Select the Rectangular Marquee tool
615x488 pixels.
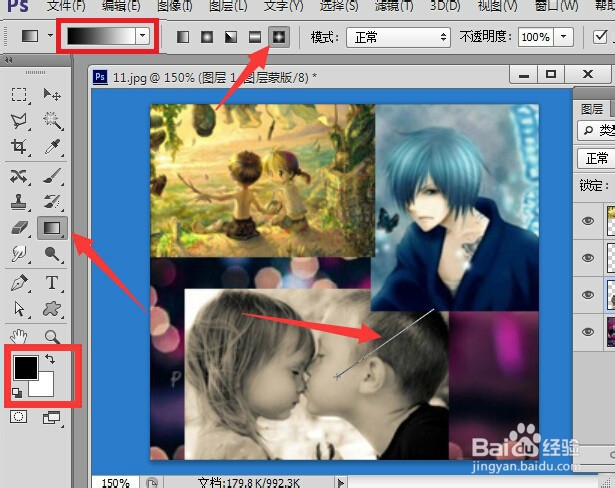19,95
